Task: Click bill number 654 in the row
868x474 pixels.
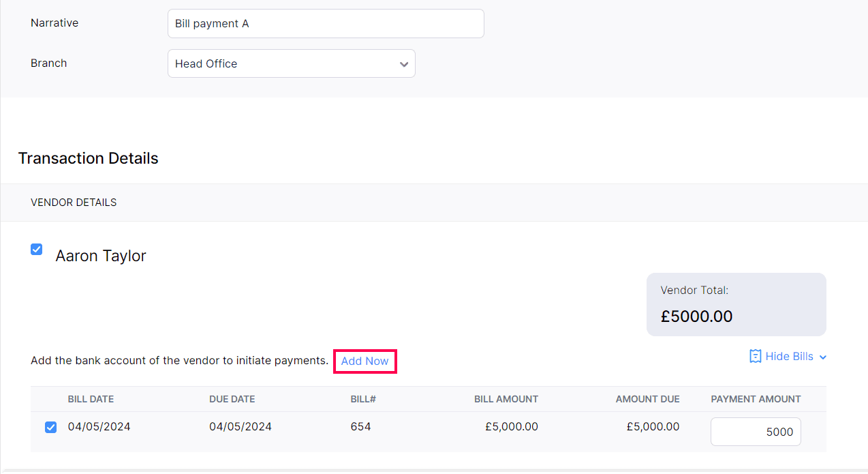Action: click(360, 427)
